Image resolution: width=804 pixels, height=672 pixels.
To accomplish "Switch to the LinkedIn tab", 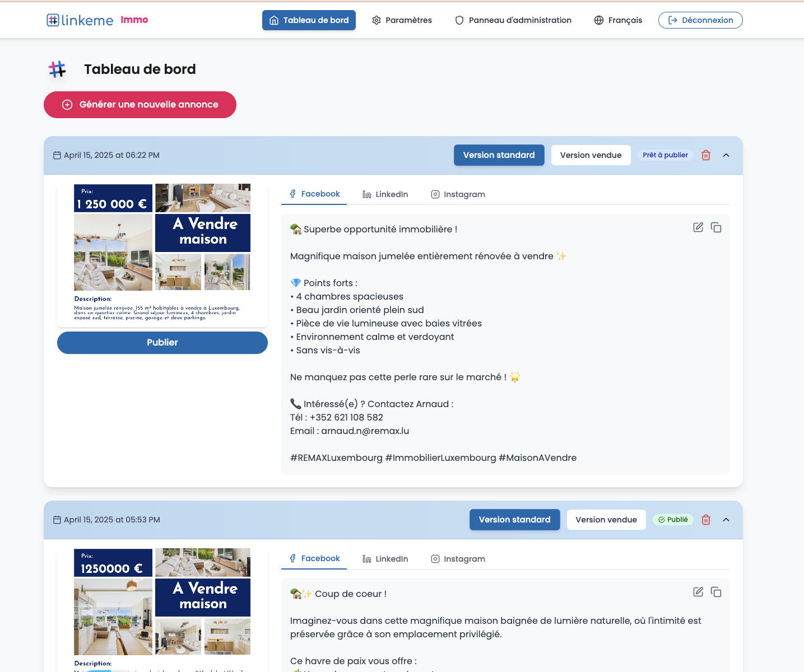I will point(385,194).
